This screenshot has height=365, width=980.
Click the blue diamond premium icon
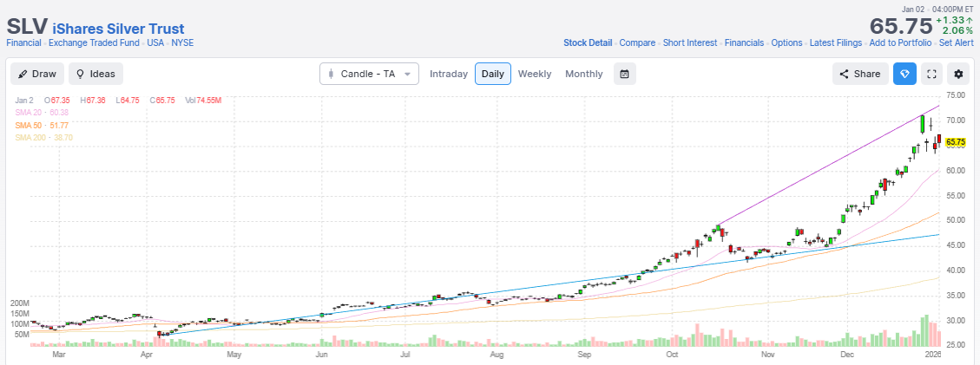click(x=904, y=74)
